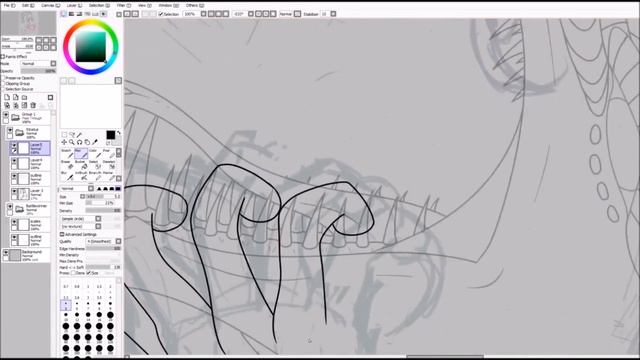
Task: Open the brush shape (simple circle) dropdown
Action: (x=80, y=219)
